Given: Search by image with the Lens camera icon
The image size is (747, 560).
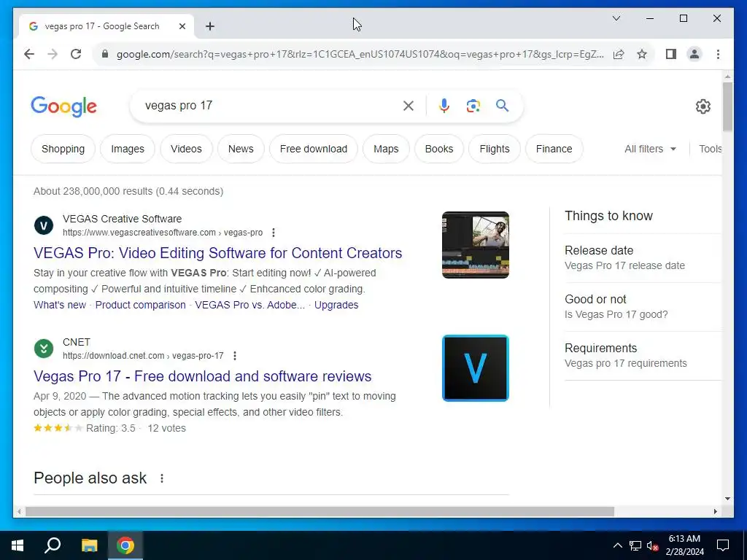Looking at the screenshot, I should click(x=473, y=106).
